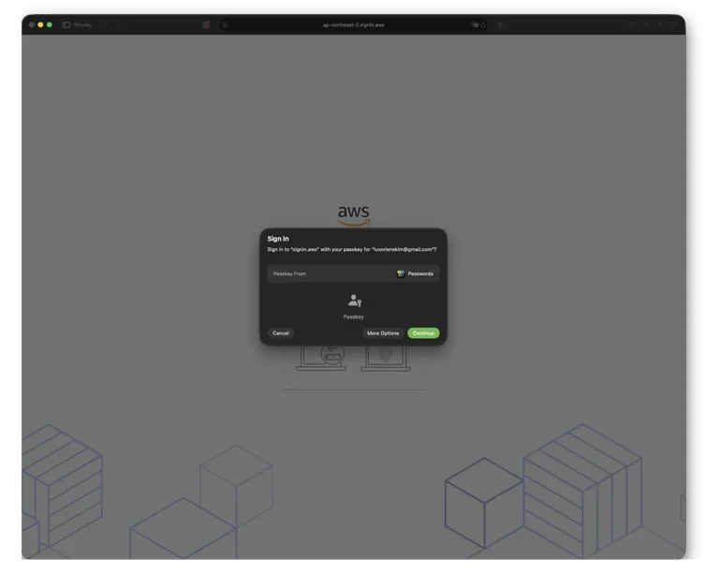Click the Passkey From row
This screenshot has width=707, height=588.
click(353, 273)
